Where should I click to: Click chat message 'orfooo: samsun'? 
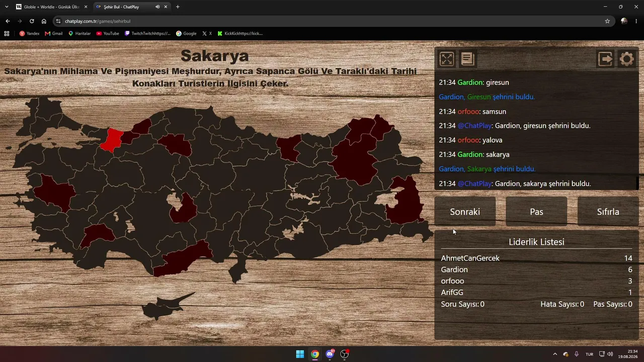[x=472, y=111]
